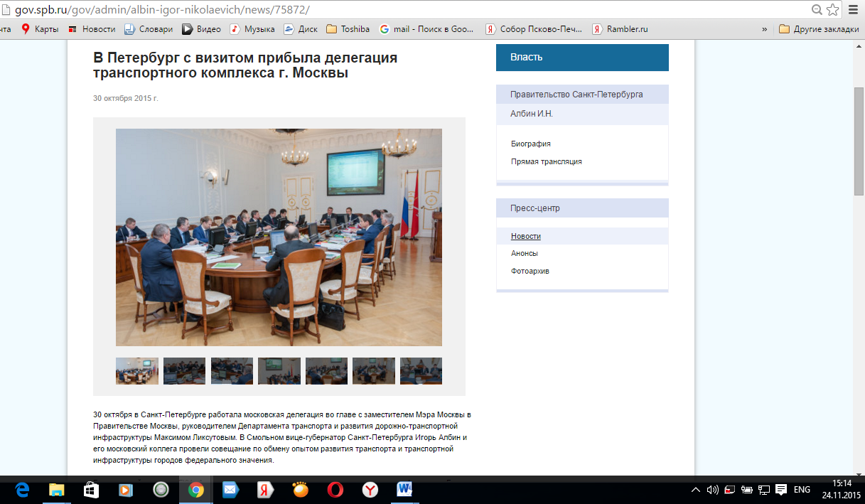Expand hidden bookmarks chevron

click(x=765, y=29)
